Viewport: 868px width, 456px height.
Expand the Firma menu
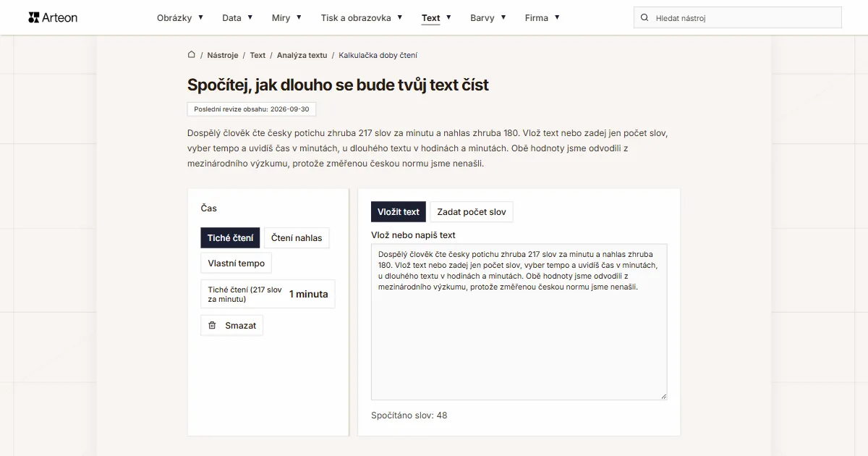pyautogui.click(x=542, y=17)
